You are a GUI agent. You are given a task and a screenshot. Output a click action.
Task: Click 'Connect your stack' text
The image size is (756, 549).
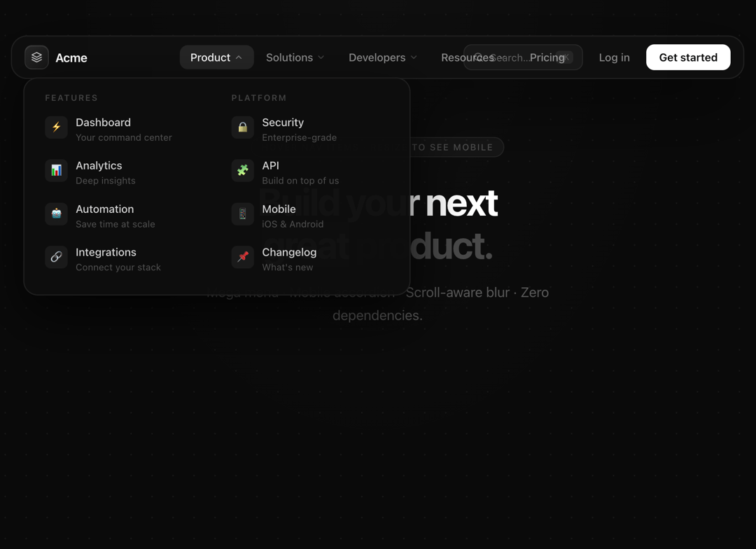[x=118, y=267]
